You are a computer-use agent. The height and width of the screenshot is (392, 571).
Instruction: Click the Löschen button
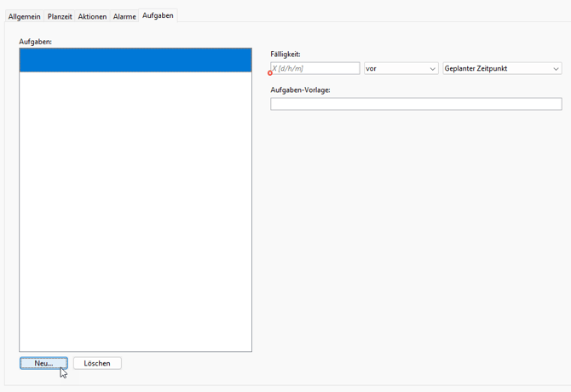(x=97, y=363)
